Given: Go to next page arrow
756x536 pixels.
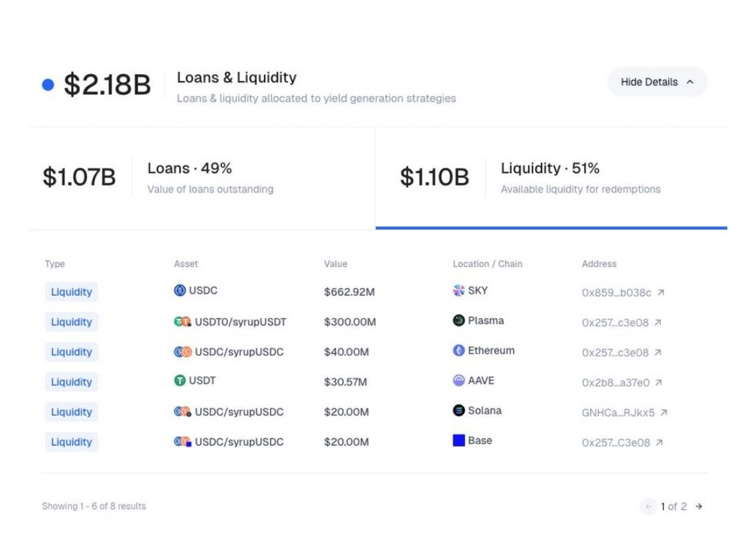Looking at the screenshot, I should click(x=699, y=506).
